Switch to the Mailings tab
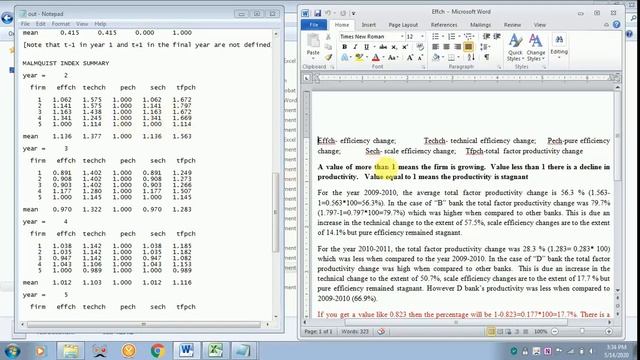The height and width of the screenshot is (360, 640). tap(480, 25)
